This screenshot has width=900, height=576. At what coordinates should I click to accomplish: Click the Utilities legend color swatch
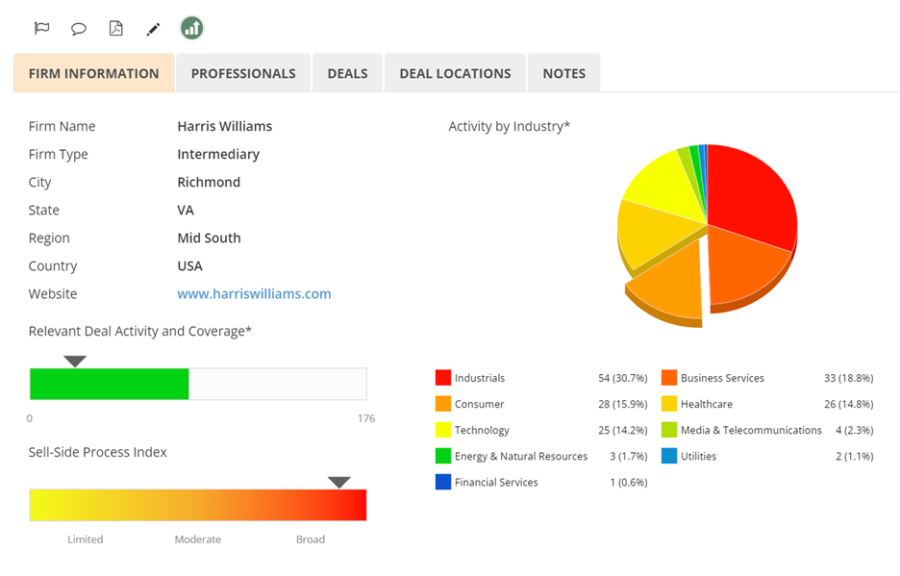coord(669,456)
